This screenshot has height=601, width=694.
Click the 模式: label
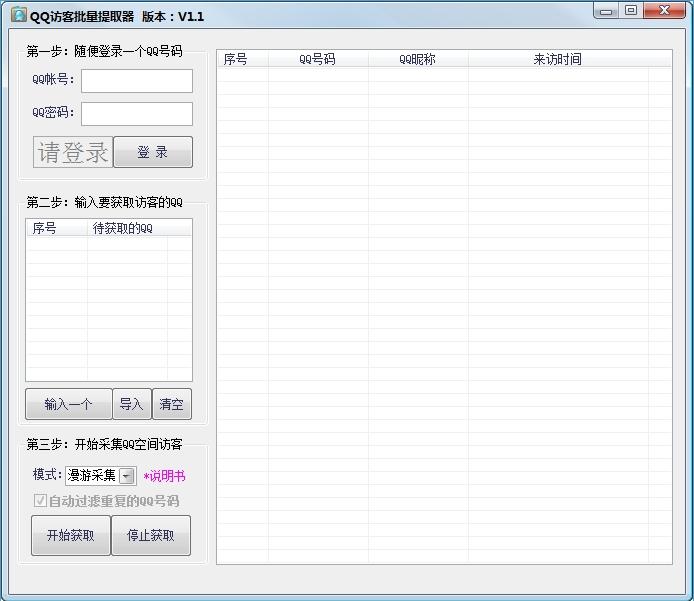[47, 474]
